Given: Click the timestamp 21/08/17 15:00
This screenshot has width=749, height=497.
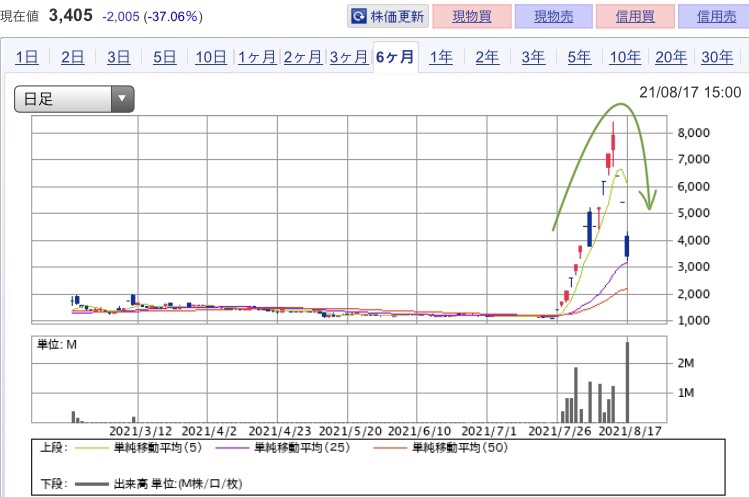Looking at the screenshot, I should (x=690, y=92).
